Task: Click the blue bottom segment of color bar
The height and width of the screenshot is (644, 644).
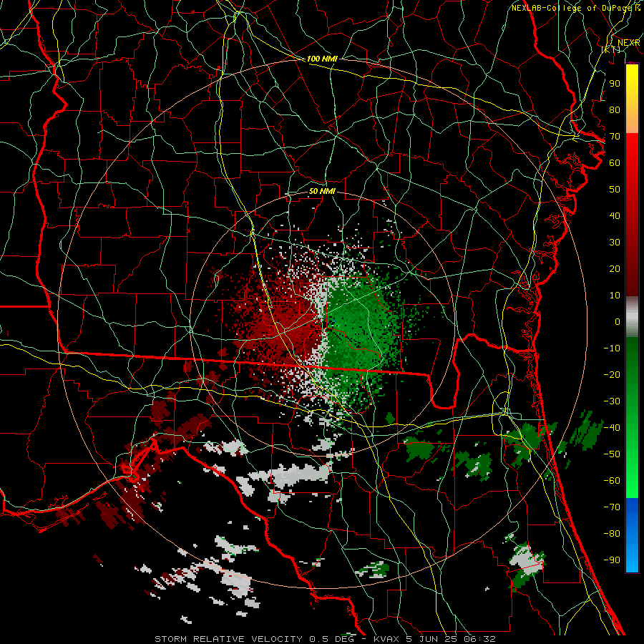Action: coord(632,535)
